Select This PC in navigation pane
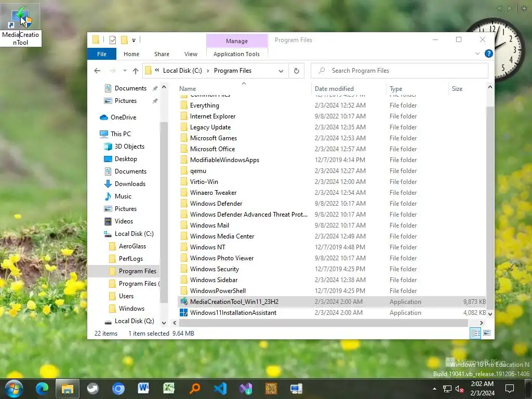532x399 pixels. coord(121,134)
